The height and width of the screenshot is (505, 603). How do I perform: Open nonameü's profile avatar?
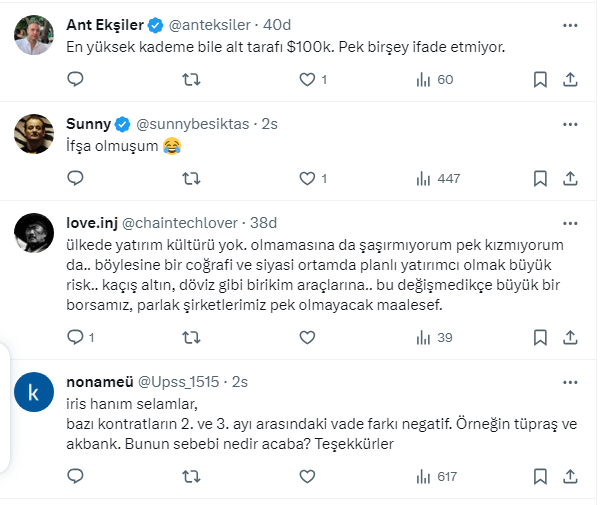click(x=34, y=391)
